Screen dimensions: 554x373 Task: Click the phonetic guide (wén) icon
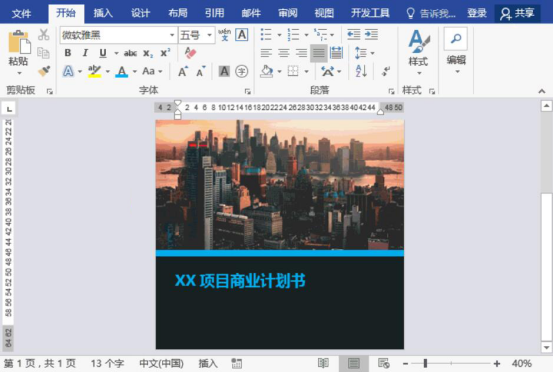(224, 35)
